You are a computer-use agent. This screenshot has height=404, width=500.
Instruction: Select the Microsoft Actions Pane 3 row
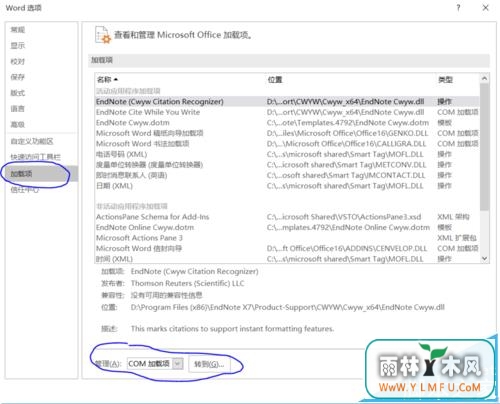click(287, 238)
